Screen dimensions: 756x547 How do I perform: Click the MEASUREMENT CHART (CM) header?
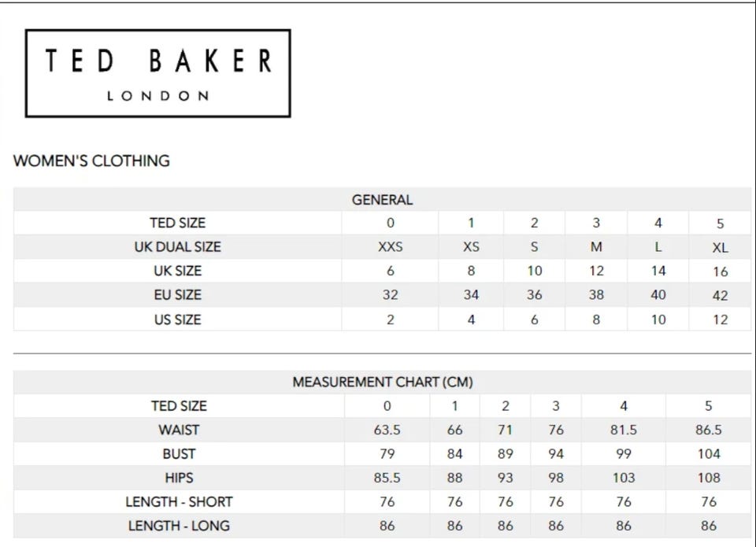point(383,383)
